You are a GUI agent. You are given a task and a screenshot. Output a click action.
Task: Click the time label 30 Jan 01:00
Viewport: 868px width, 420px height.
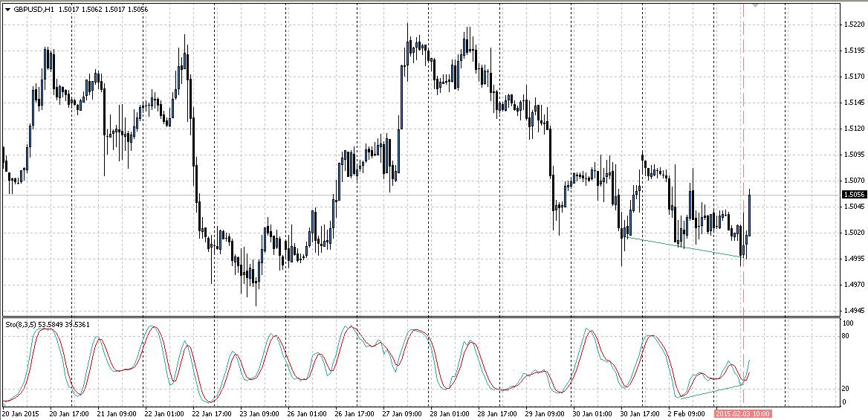pos(592,414)
